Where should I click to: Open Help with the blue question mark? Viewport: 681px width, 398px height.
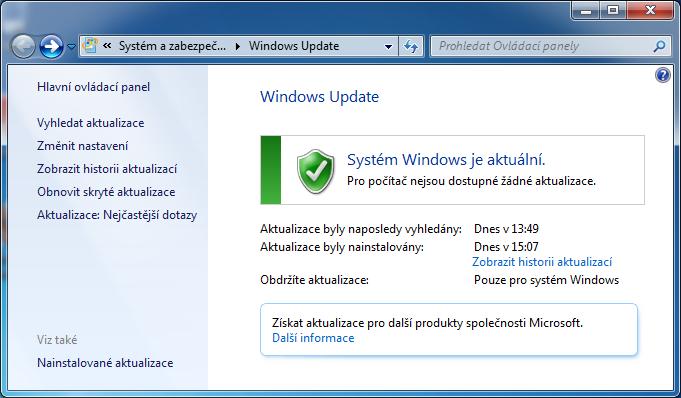[x=663, y=75]
